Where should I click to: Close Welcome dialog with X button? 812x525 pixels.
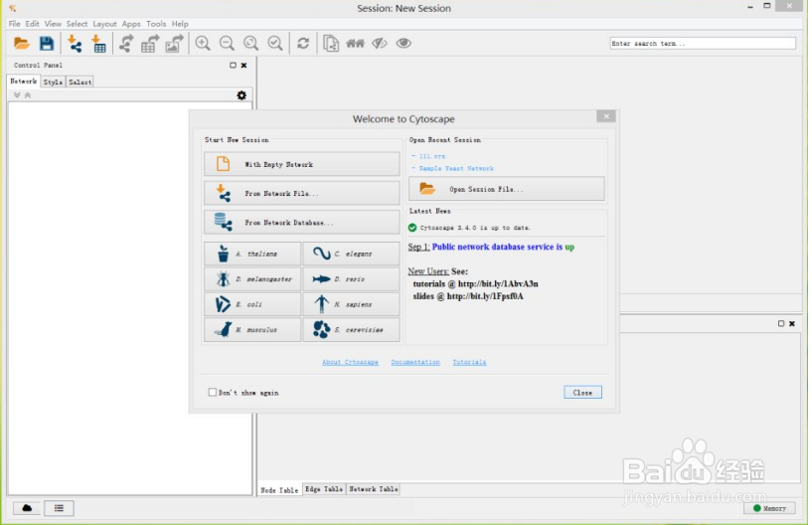coord(606,116)
